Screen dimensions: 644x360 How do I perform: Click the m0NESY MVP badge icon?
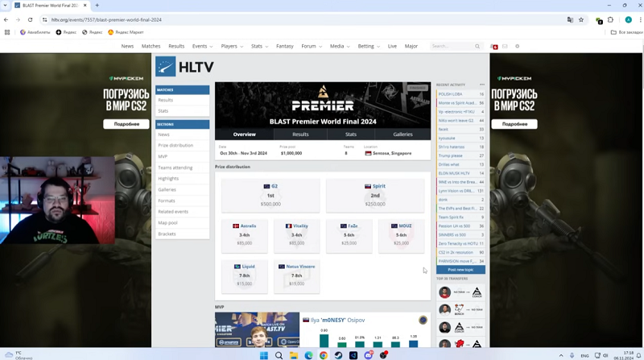(x=423, y=321)
